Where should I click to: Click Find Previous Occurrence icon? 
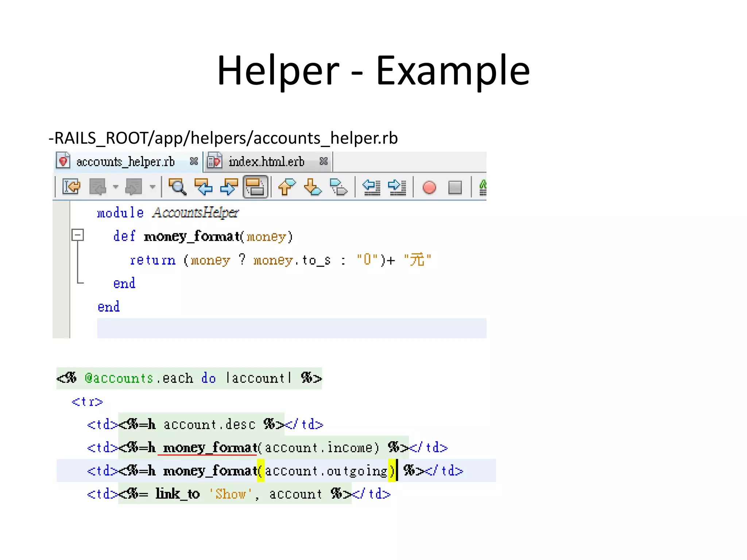(204, 187)
